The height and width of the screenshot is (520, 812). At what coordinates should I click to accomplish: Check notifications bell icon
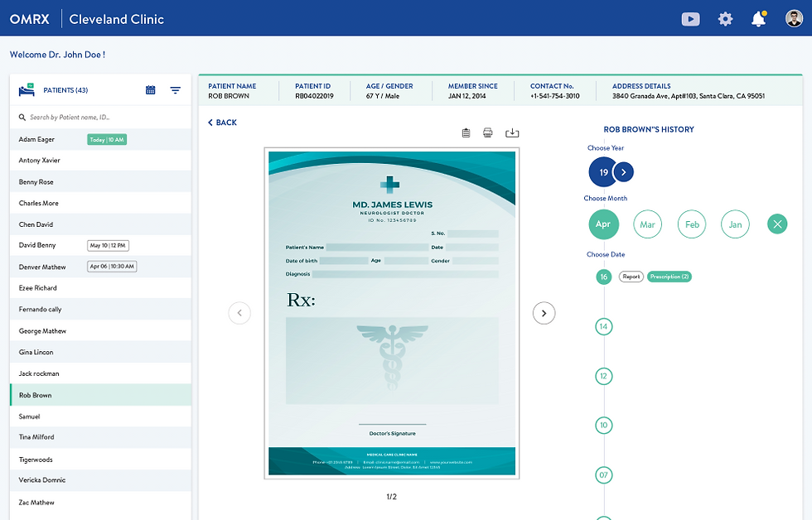coord(759,18)
